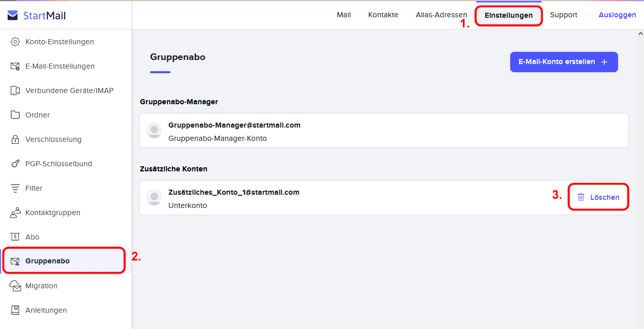Click the PGP-Schlüsselbund key icon
Screen dimensions: 644x329
(x=15, y=164)
